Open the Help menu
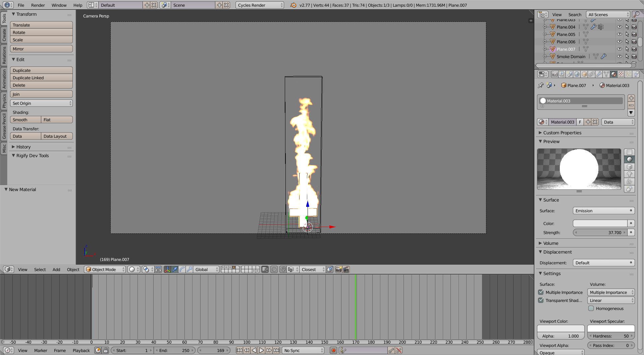The width and height of the screenshot is (644, 355). click(78, 5)
